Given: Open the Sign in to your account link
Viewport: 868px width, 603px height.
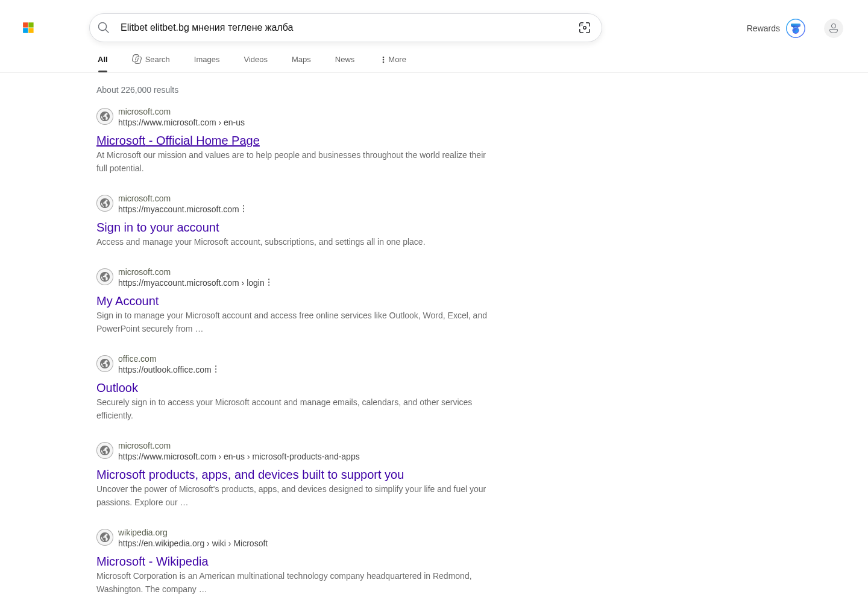Looking at the screenshot, I should 157,227.
